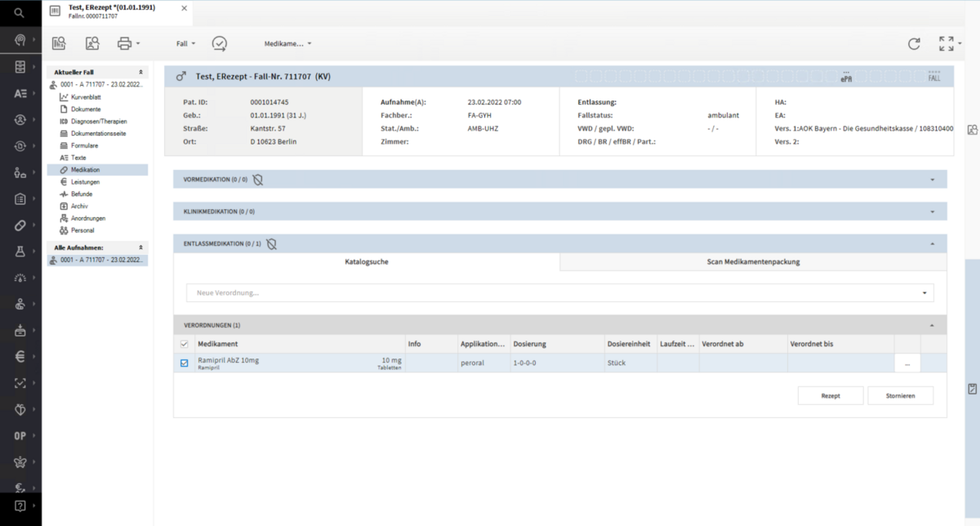980x526 pixels.
Task: Click the check-circle status toolbar icon
Action: pos(219,43)
